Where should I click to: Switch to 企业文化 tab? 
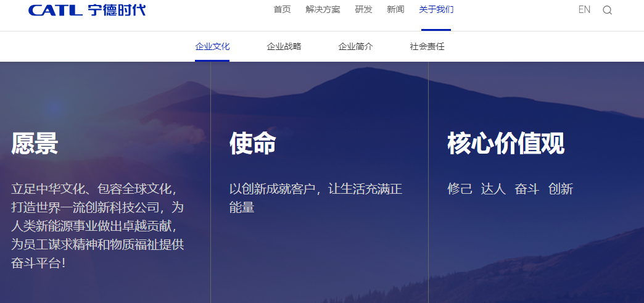click(212, 46)
